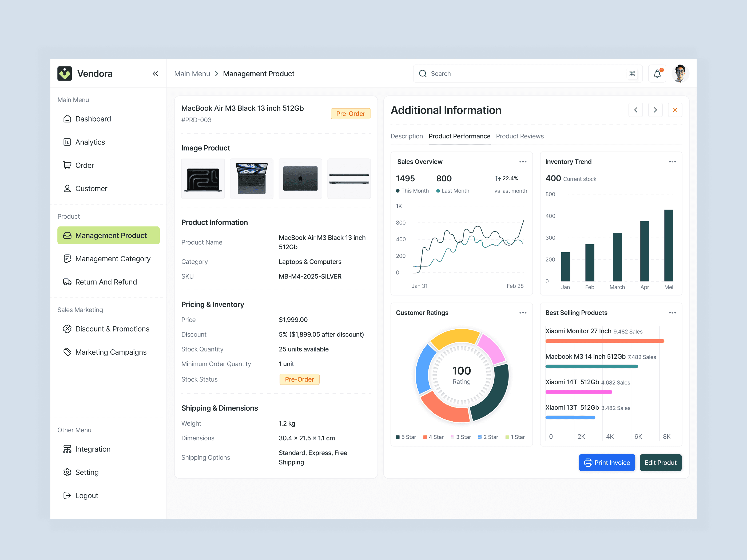Open Inventory Trend options menu
Screen dimensions: 747x560
click(x=672, y=162)
